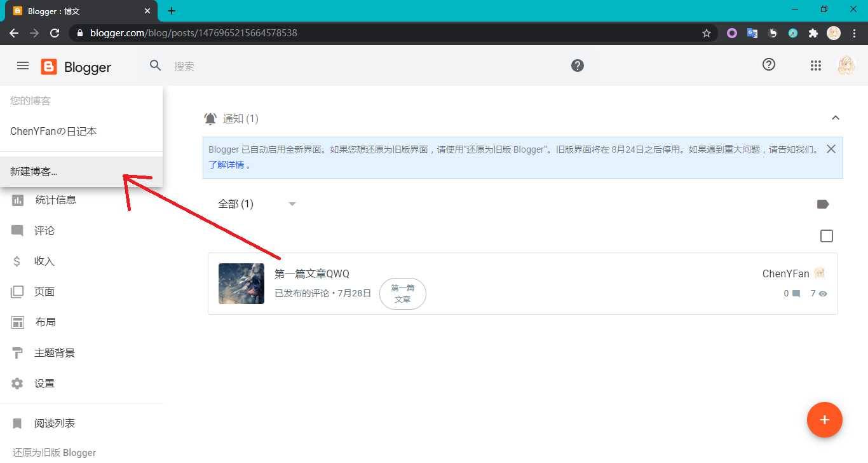Open the Google account avatar in Blogger header

(846, 66)
